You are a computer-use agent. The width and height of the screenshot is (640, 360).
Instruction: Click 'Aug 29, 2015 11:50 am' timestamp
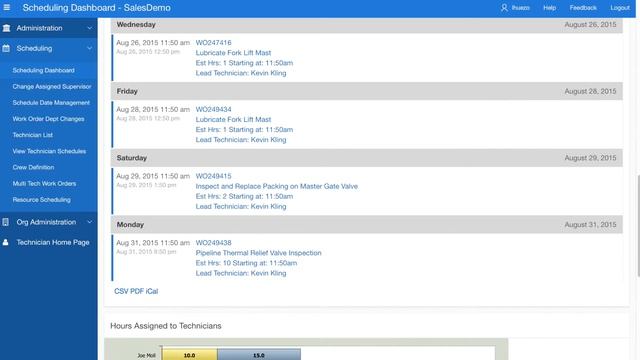153,176
